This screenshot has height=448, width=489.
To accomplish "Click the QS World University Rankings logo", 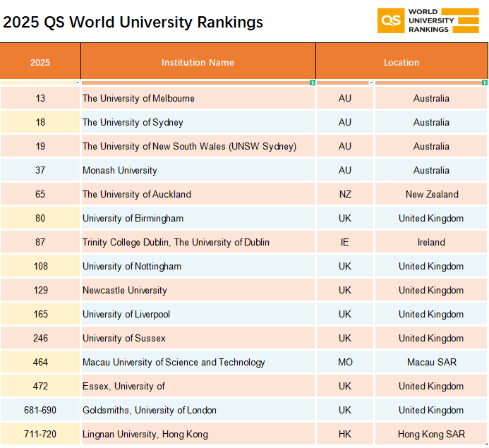I will point(427,21).
